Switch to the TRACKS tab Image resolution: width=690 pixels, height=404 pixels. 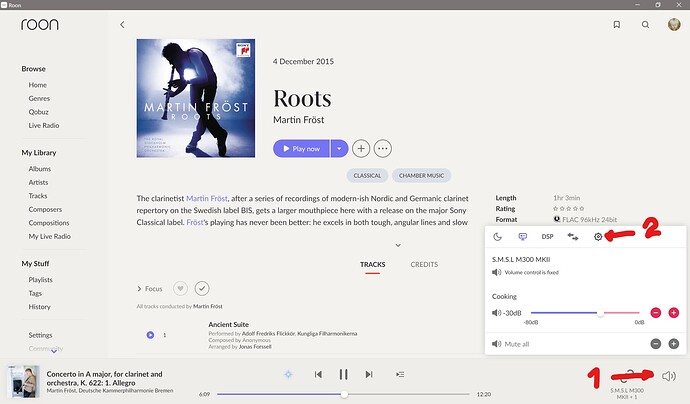[x=372, y=264]
